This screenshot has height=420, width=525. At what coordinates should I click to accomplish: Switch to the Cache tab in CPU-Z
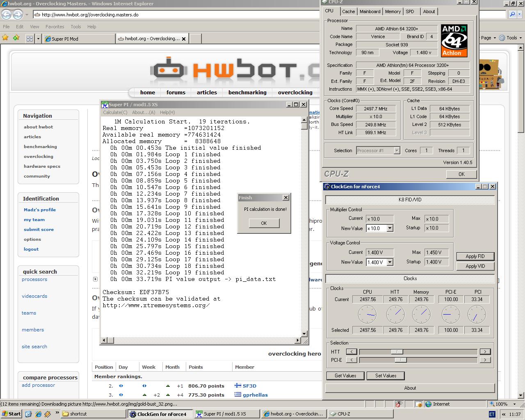point(348,11)
